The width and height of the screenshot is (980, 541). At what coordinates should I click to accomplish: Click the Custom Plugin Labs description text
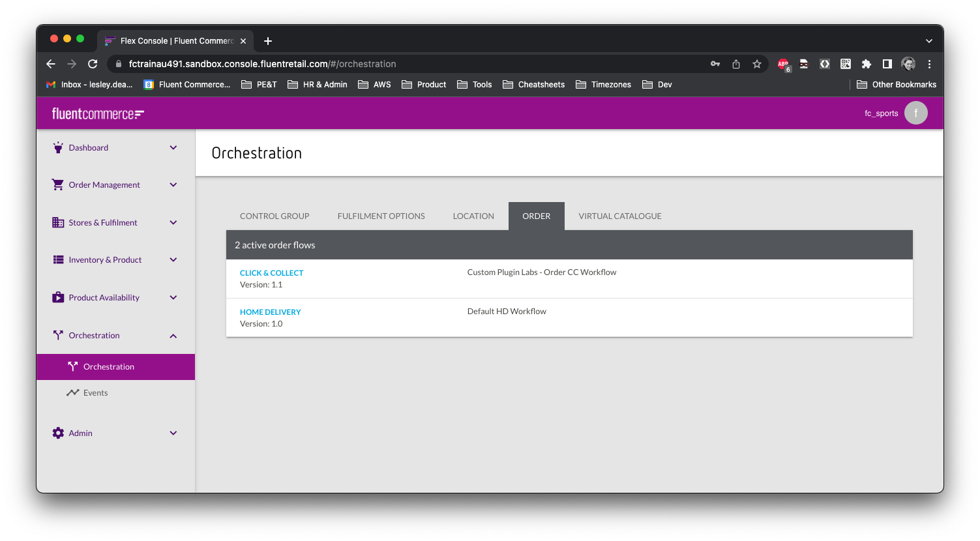pyautogui.click(x=542, y=272)
